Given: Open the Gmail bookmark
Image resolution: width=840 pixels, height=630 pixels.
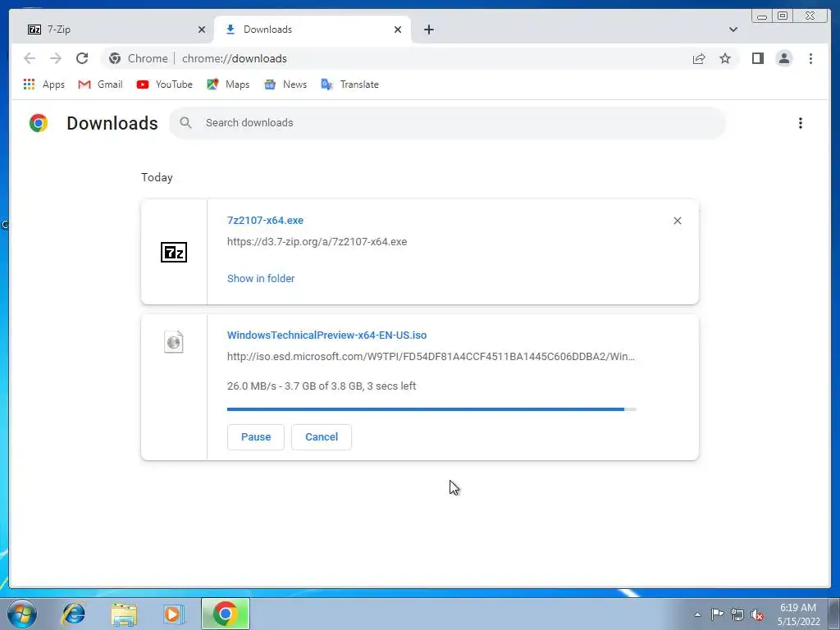Looking at the screenshot, I should pyautogui.click(x=100, y=84).
